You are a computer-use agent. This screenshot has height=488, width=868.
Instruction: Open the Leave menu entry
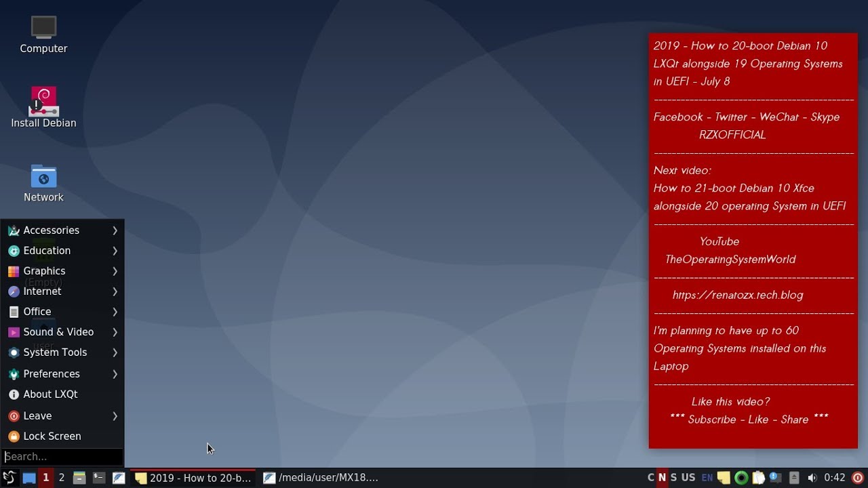62,416
